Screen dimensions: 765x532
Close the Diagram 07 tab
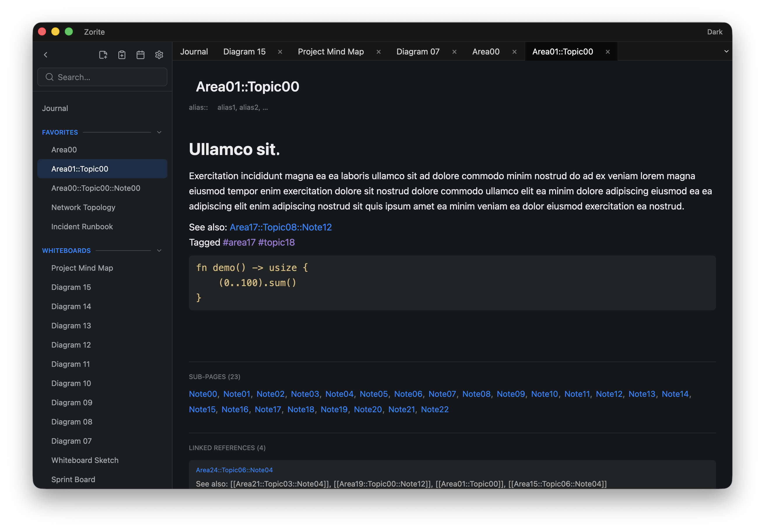pyautogui.click(x=454, y=52)
